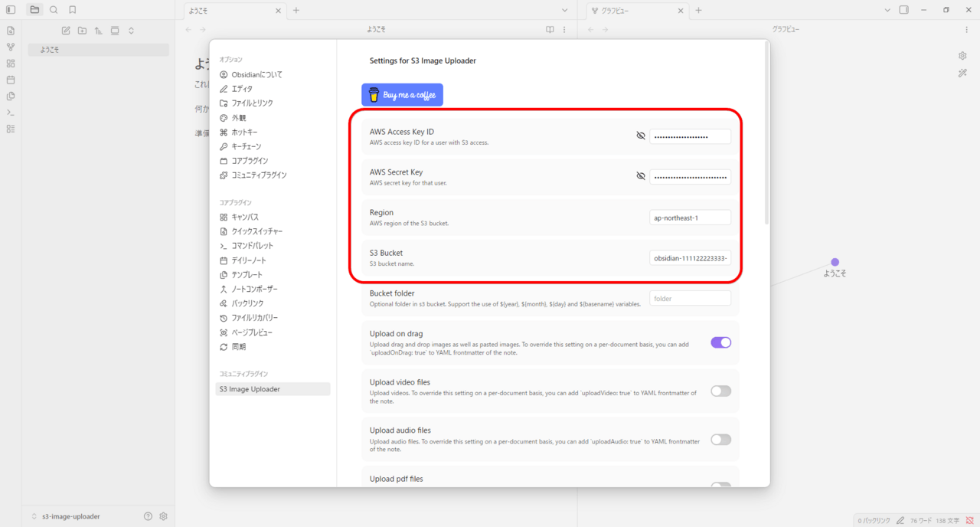Image resolution: width=980 pixels, height=527 pixels.
Task: Open the ホットキー settings section
Action: (273, 133)
